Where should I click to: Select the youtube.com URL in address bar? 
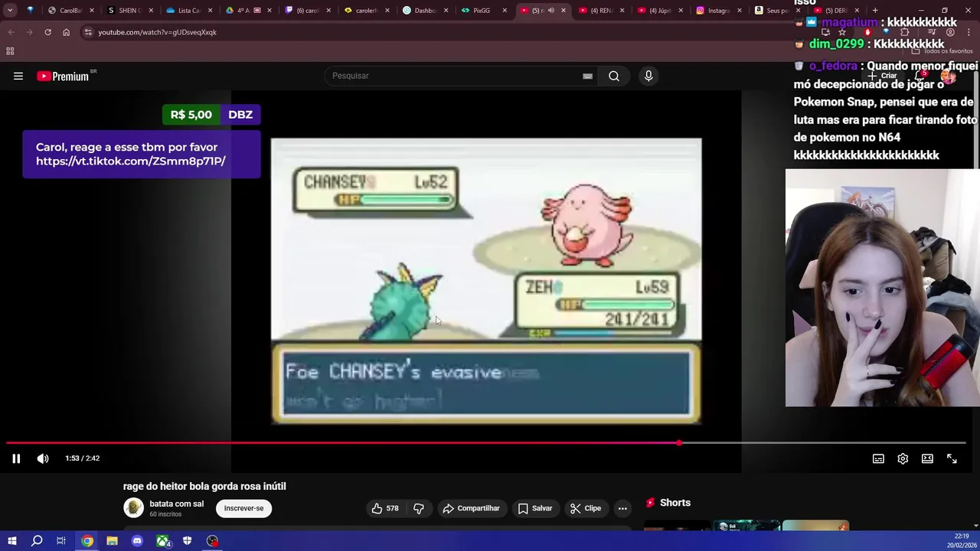click(157, 32)
